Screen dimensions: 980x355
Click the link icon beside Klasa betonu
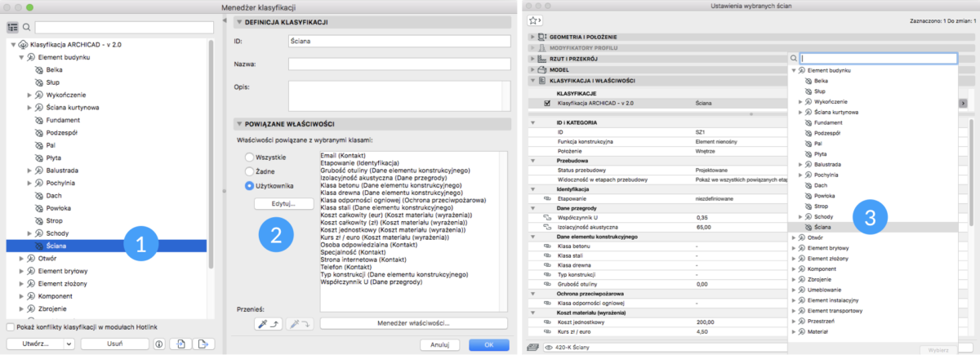546,246
